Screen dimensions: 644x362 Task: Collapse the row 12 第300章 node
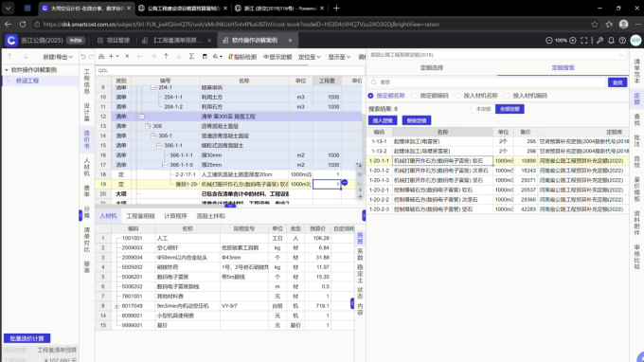click(142, 117)
